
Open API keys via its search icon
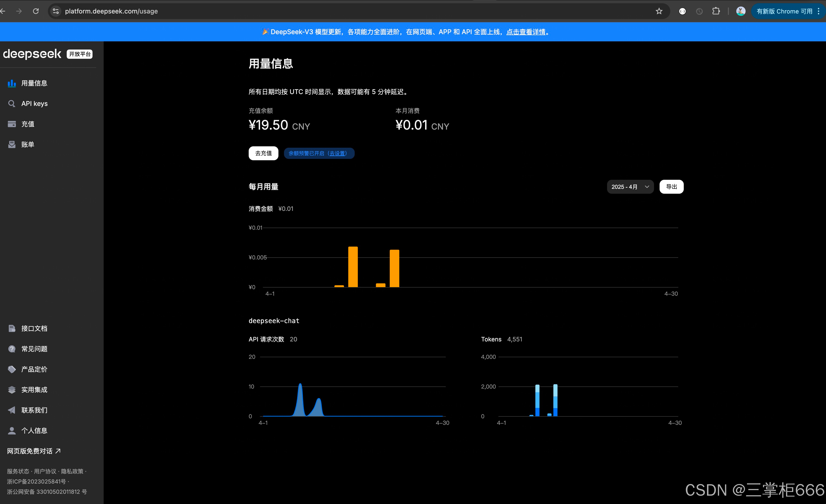pyautogui.click(x=12, y=104)
